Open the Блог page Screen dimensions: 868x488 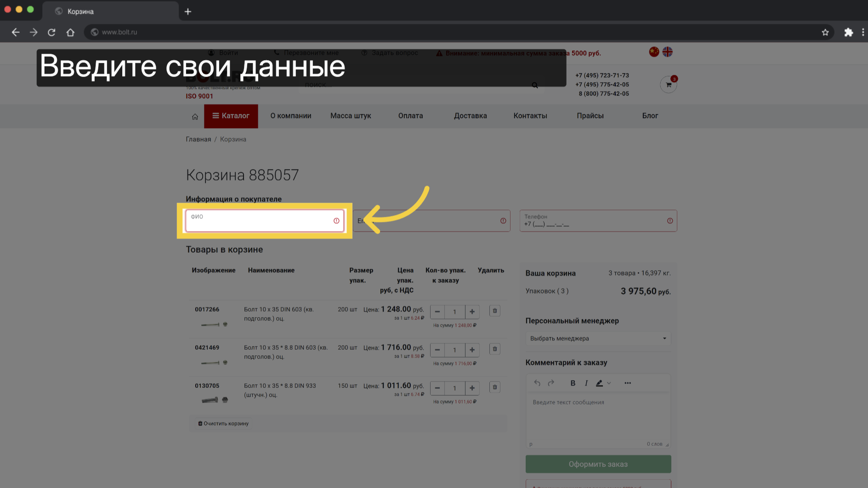pyautogui.click(x=650, y=116)
